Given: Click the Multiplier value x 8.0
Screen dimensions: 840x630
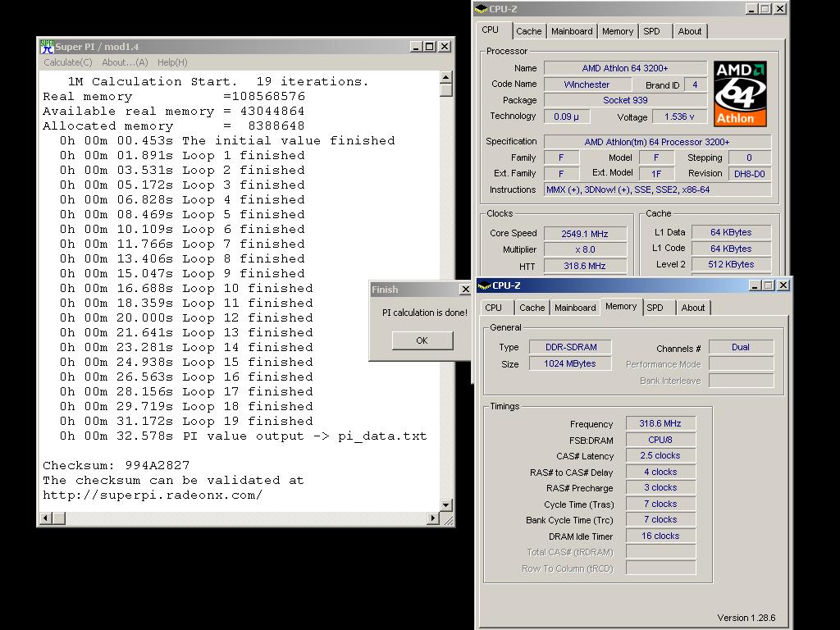Looking at the screenshot, I should [585, 249].
